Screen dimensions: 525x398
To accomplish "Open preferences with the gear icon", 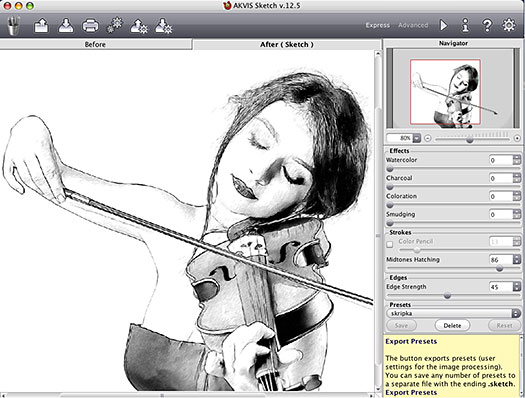I will tap(509, 25).
